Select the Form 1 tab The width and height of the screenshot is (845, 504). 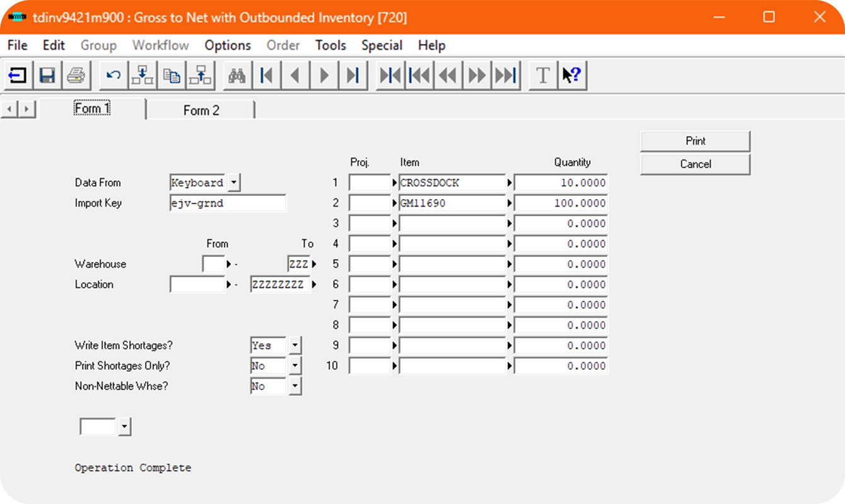click(x=92, y=108)
